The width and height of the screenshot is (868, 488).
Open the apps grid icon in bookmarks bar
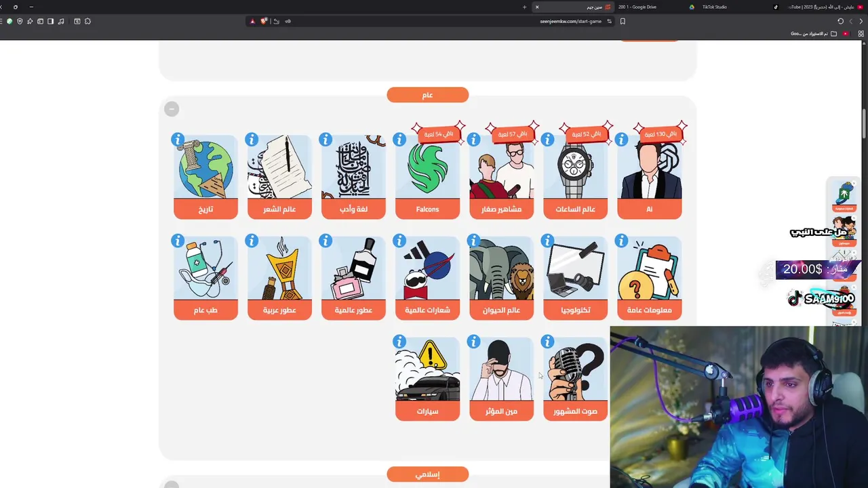click(x=861, y=33)
